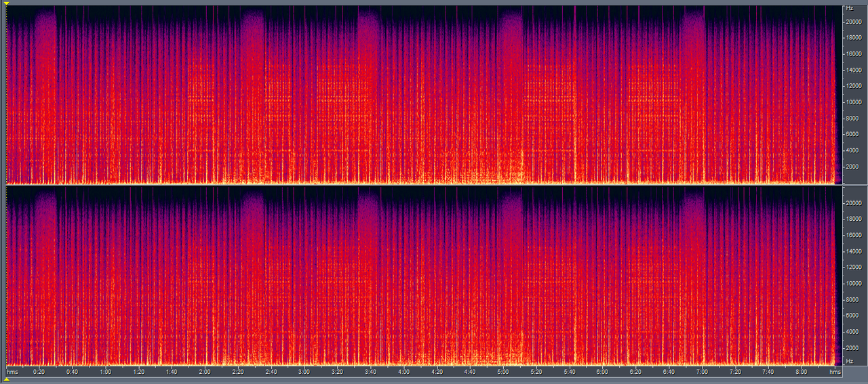The height and width of the screenshot is (384, 868).
Task: Click the 4:40 time ruler label
Action: click(x=469, y=372)
